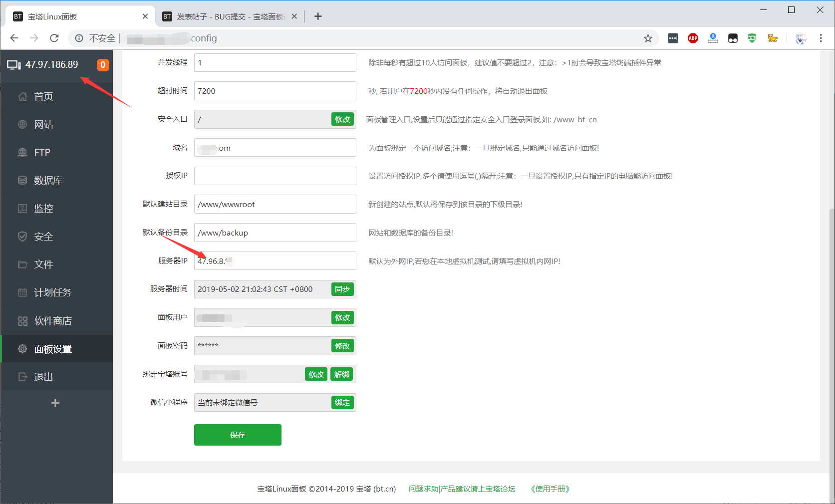Viewport: 835px width, 504px height.
Task: Click the 并发线程 input field
Action: pos(275,62)
